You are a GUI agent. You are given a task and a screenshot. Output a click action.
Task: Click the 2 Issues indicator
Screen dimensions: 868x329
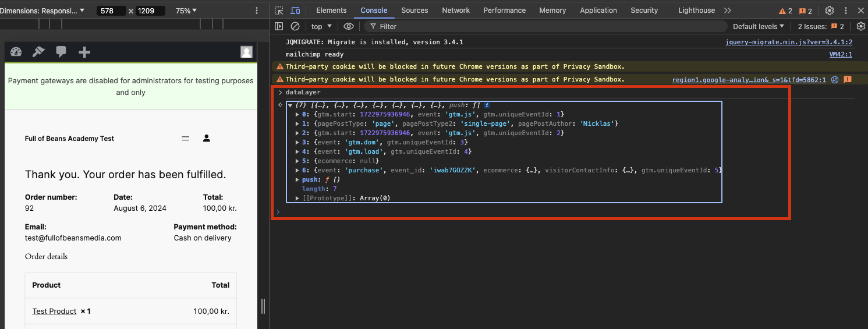click(x=821, y=26)
